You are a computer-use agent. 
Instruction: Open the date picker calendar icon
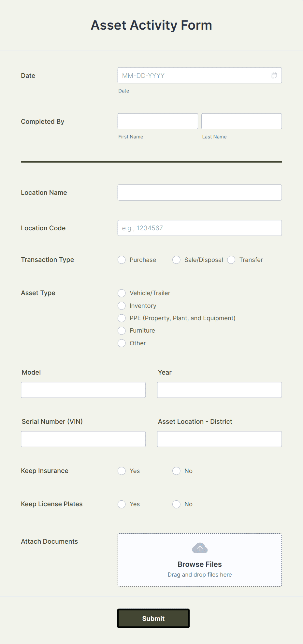[274, 75]
